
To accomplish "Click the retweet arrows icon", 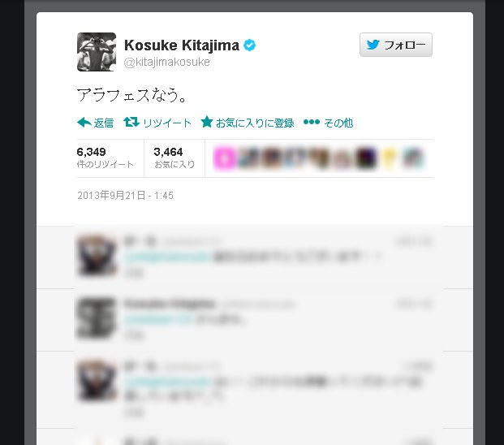I will click(x=131, y=122).
